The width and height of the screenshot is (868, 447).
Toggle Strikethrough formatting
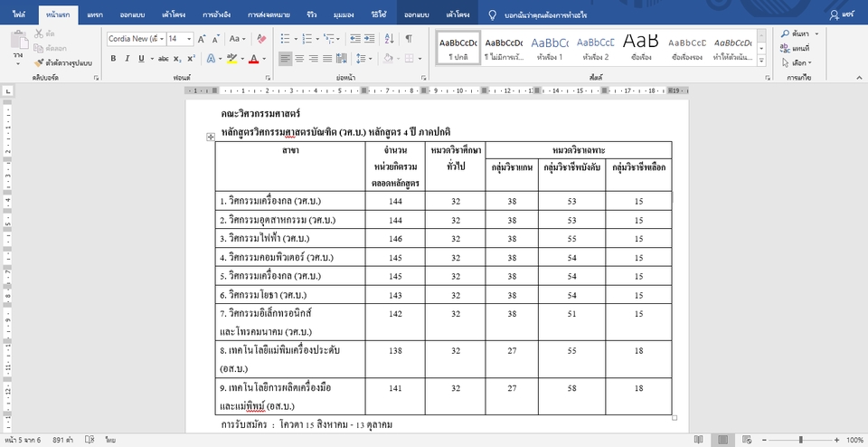pos(164,58)
